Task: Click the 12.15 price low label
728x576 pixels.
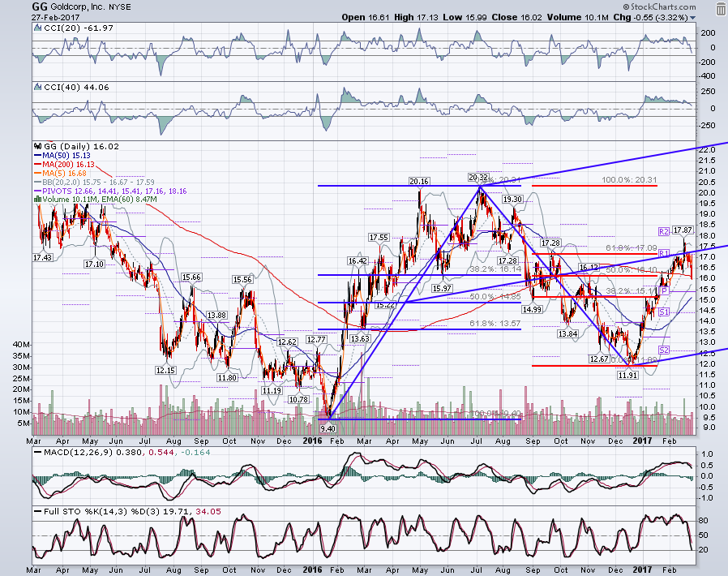Action: [165, 370]
